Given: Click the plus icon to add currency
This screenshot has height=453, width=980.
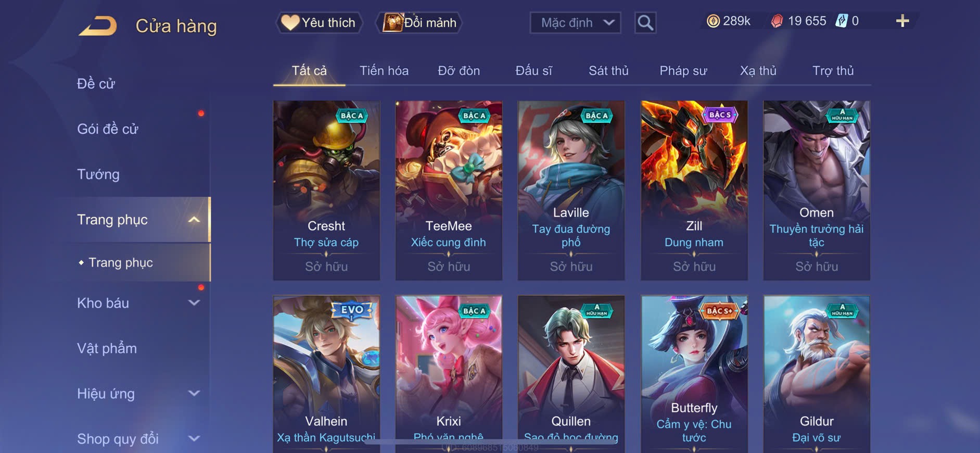Looking at the screenshot, I should click(902, 21).
